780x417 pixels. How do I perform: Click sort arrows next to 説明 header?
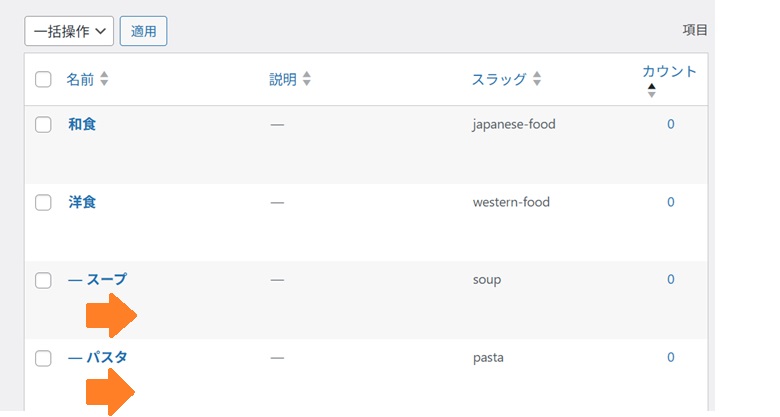tap(307, 79)
